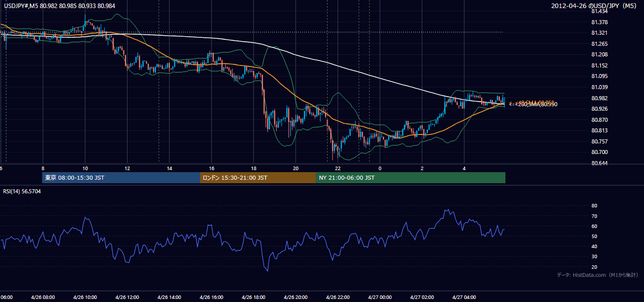The height and width of the screenshot is (302, 644).
Task: Click the 80.926 price axis label
Action: (x=600, y=109)
